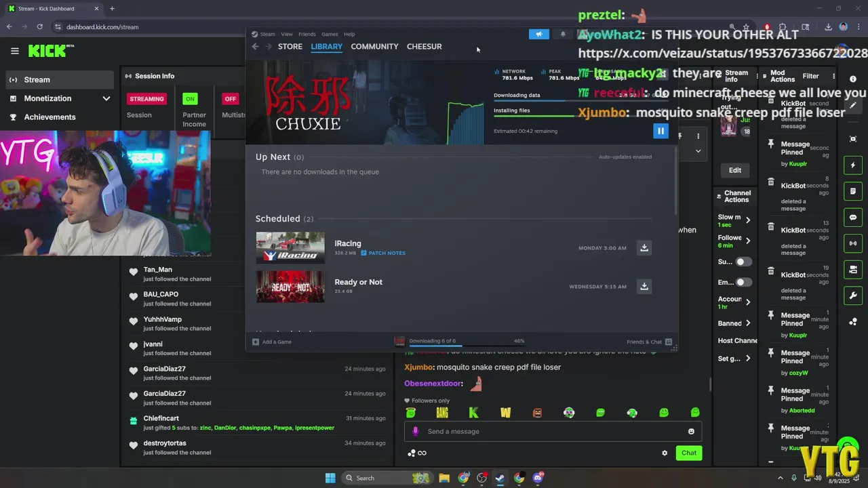Open the Filter option in Mod Actions

[x=810, y=76]
